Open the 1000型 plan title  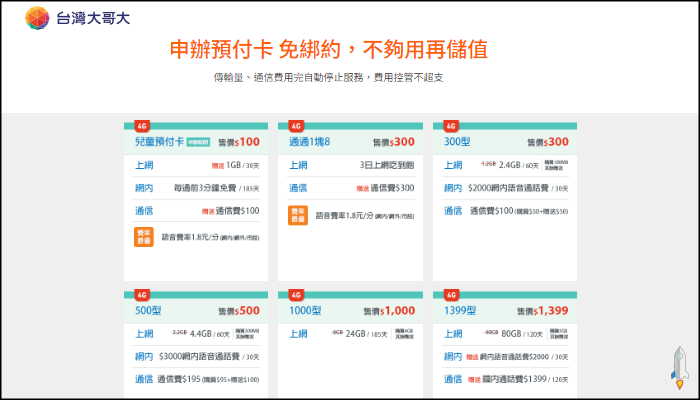[x=305, y=311]
